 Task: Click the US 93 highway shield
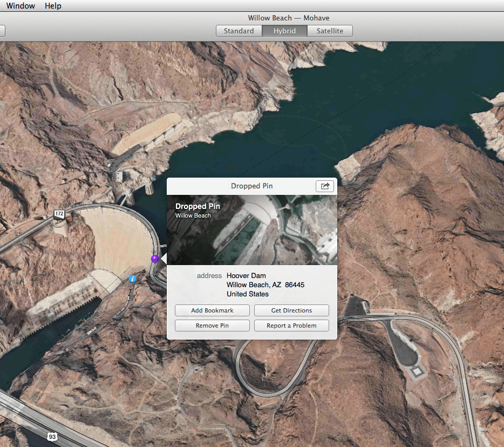pos(52,437)
